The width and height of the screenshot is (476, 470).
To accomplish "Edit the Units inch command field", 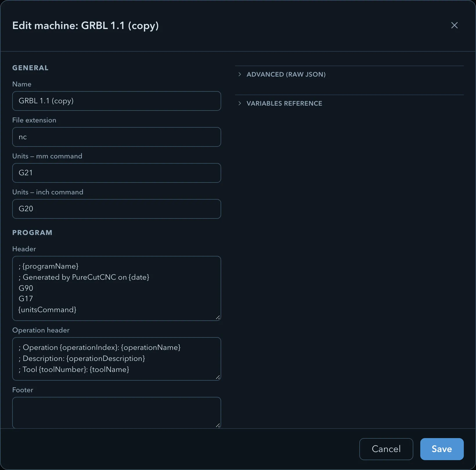I will click(x=117, y=209).
